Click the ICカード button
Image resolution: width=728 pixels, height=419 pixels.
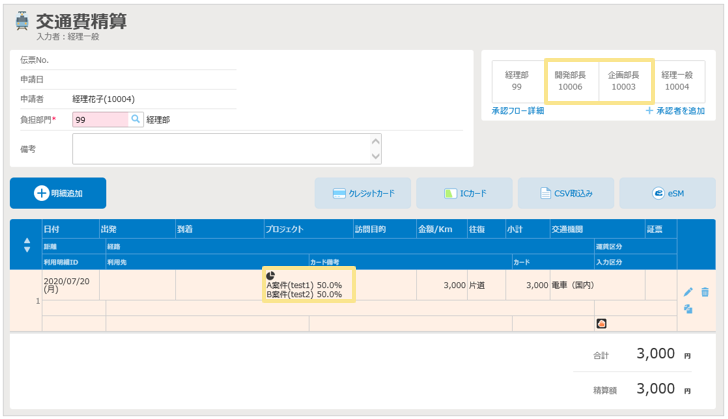coord(464,193)
